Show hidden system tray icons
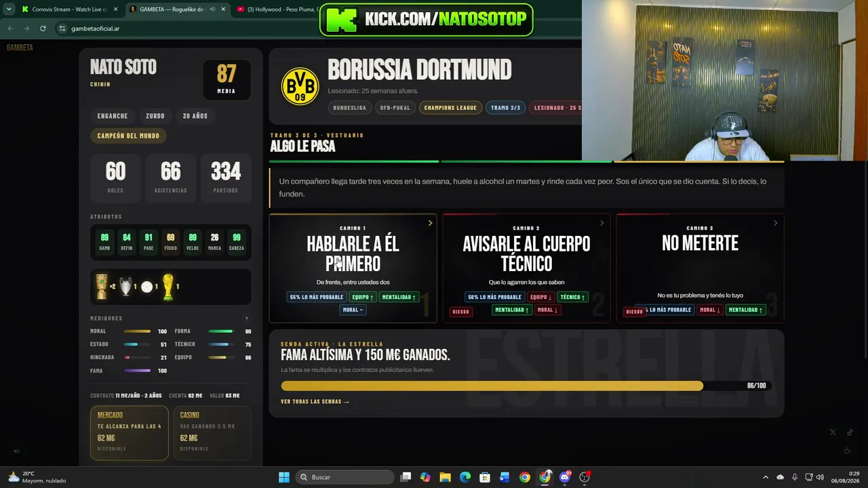Viewport: 868px width, 488px height. click(766, 477)
